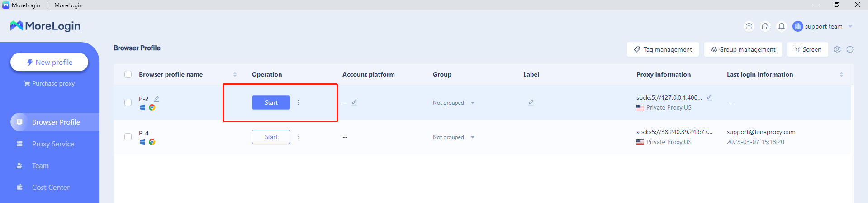Click the Purchase proxy link
The height and width of the screenshot is (203, 868).
[49, 83]
